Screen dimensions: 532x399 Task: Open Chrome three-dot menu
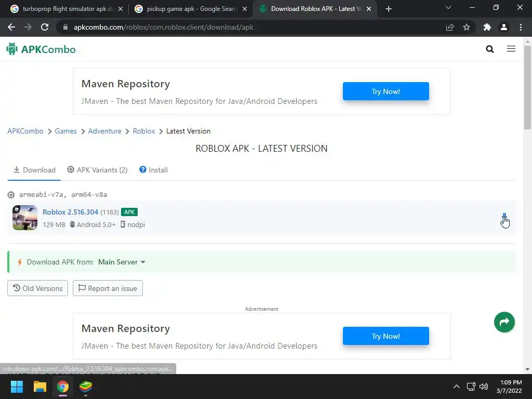pyautogui.click(x=521, y=27)
